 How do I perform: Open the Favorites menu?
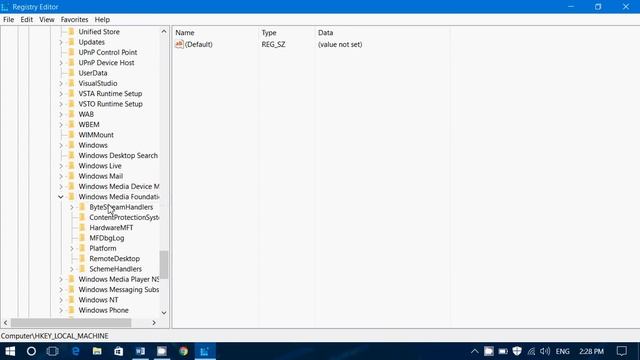coord(74,20)
